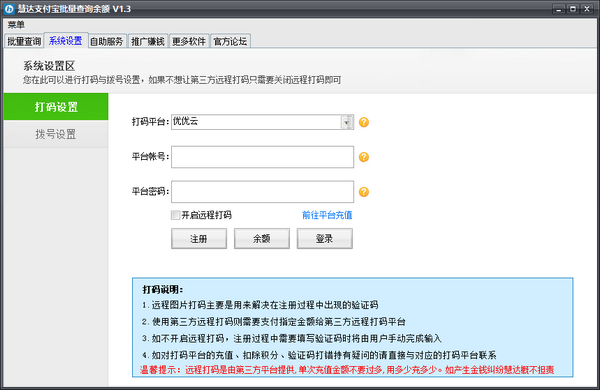The height and width of the screenshot is (390, 600).
Task: Open the 自助服务 tab
Action: pyautogui.click(x=107, y=41)
